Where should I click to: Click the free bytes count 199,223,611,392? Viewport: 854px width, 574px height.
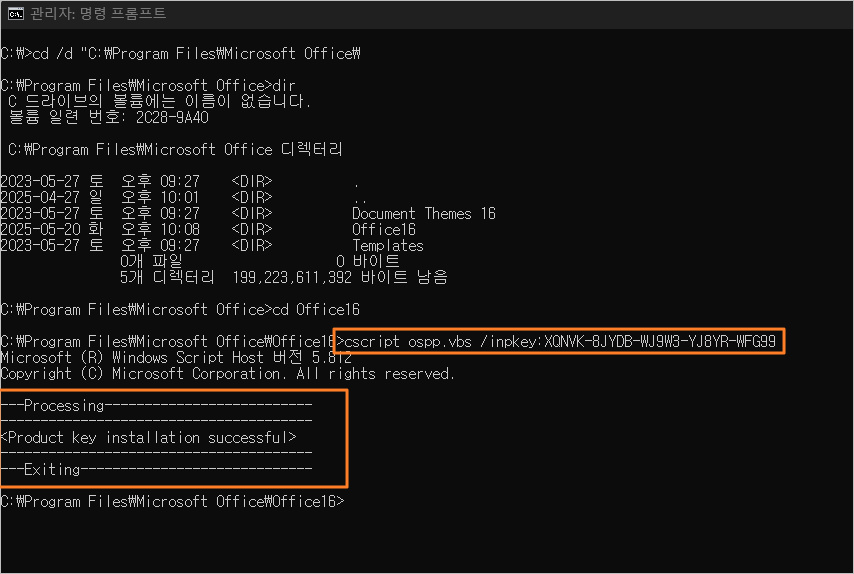point(292,277)
